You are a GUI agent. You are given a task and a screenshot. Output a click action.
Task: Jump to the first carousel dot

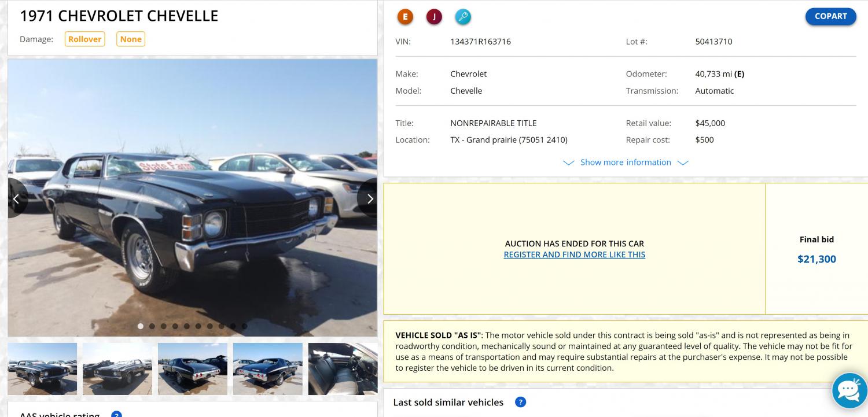click(x=141, y=326)
